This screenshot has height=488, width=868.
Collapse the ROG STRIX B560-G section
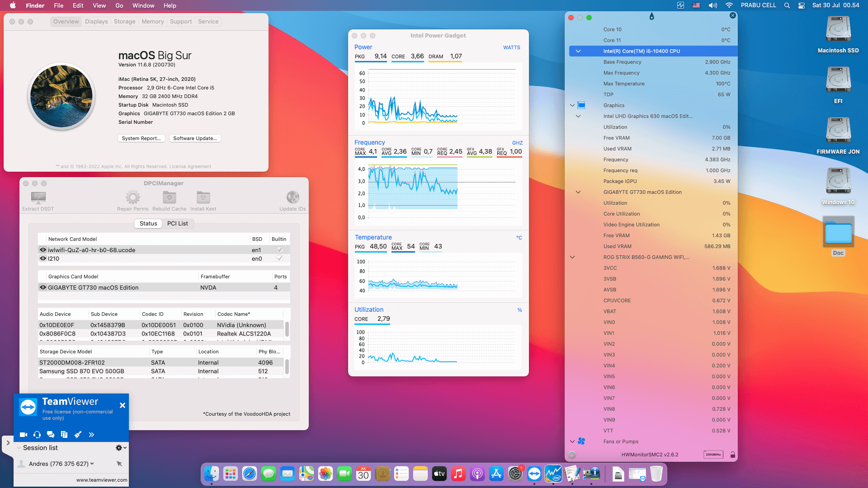pos(572,257)
